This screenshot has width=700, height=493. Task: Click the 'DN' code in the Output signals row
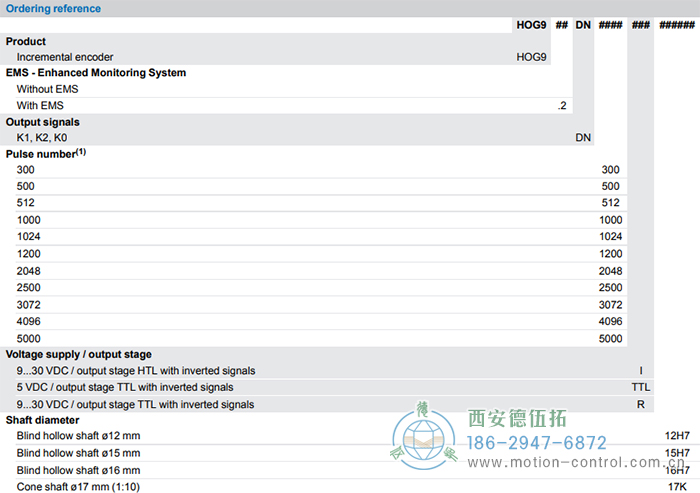pyautogui.click(x=583, y=137)
